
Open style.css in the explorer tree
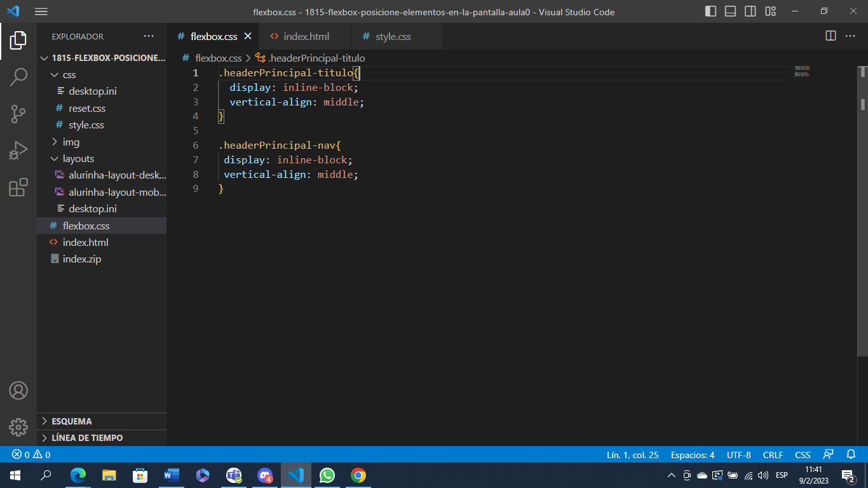pyautogui.click(x=102, y=125)
